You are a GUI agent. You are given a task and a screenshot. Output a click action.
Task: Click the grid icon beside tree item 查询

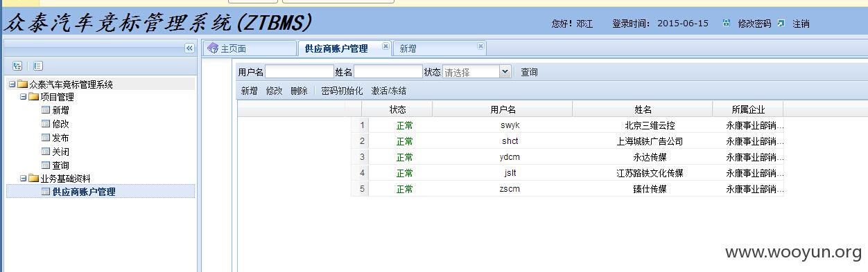[46, 165]
